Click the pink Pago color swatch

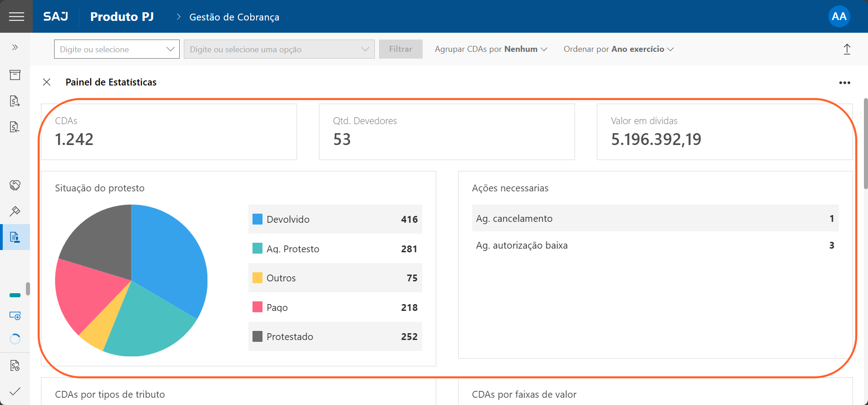pos(257,307)
